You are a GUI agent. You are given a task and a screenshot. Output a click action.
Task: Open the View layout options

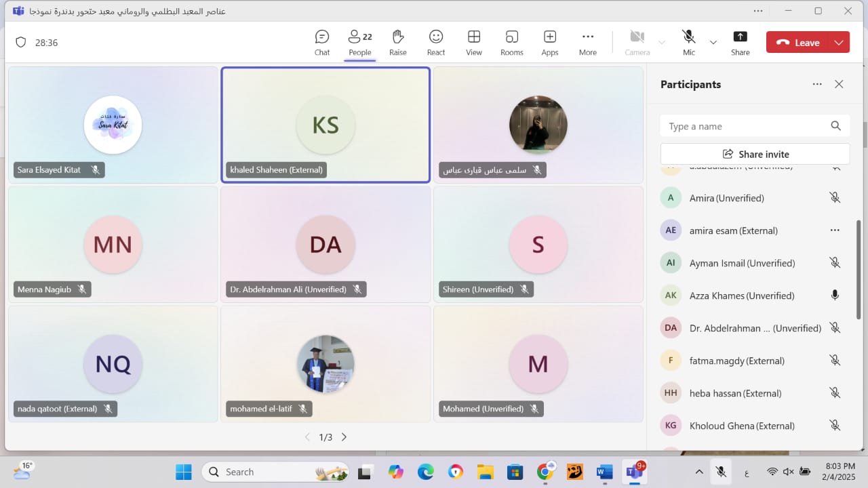click(474, 43)
